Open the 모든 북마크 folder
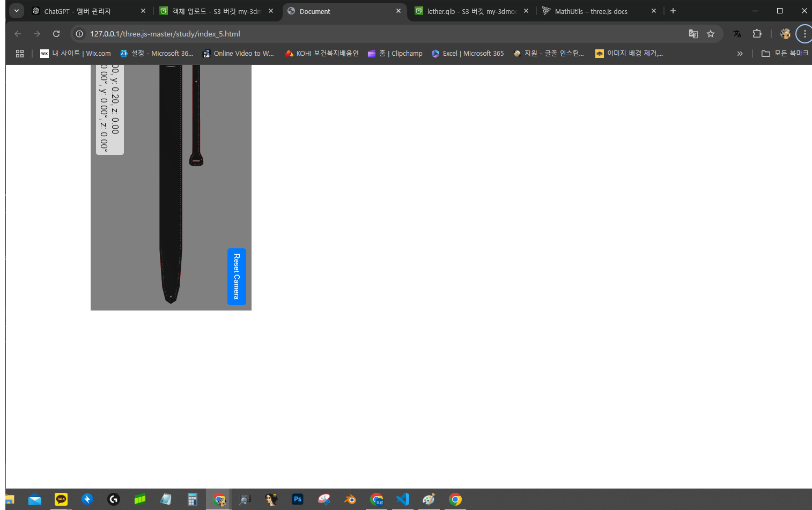The height and width of the screenshot is (510, 812). pyautogui.click(x=785, y=54)
